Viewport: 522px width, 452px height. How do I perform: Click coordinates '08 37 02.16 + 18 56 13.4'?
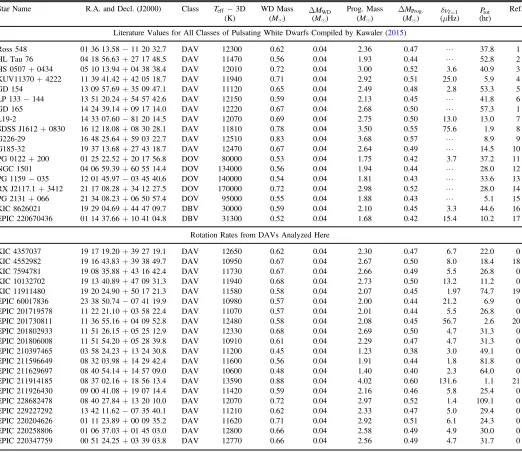coord(123,381)
